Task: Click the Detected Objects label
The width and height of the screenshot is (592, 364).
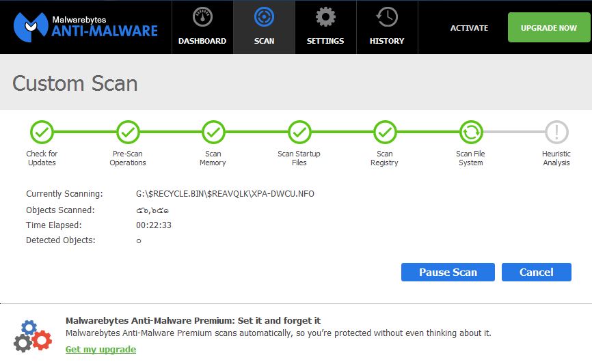Action: point(60,240)
